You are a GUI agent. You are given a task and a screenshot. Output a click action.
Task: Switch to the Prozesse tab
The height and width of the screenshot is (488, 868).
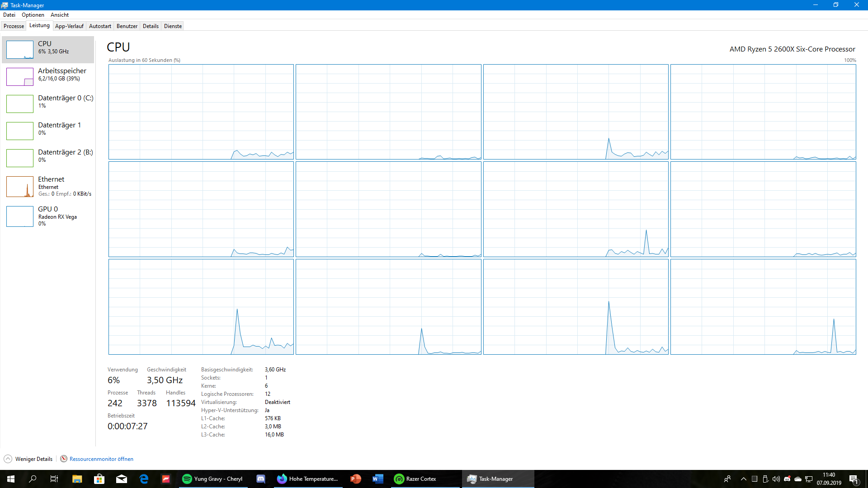[x=14, y=26]
